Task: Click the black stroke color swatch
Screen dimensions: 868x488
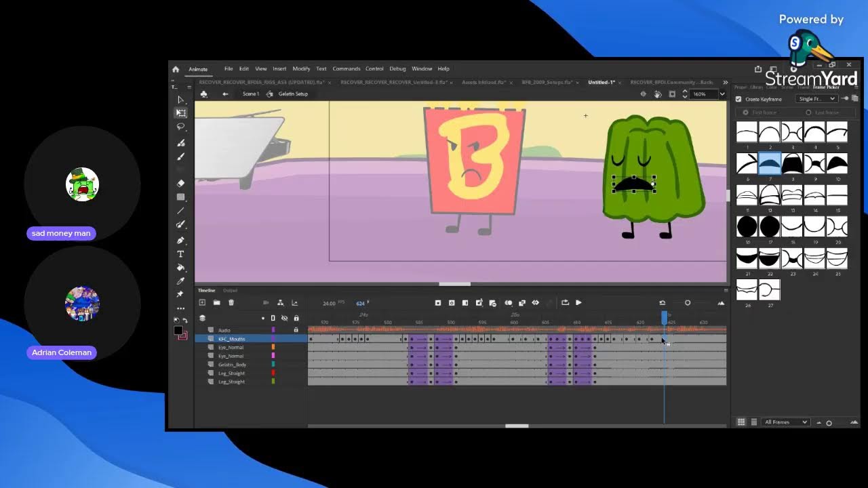Action: (x=178, y=331)
